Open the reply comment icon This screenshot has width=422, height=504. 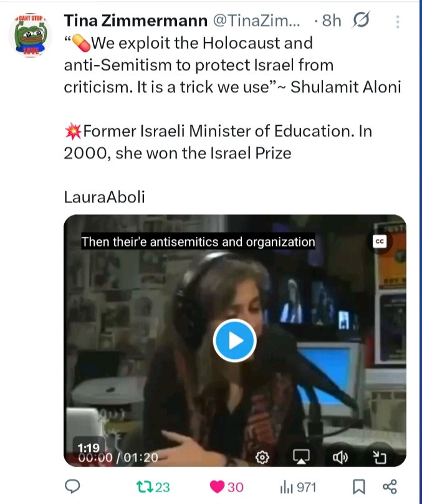72,487
